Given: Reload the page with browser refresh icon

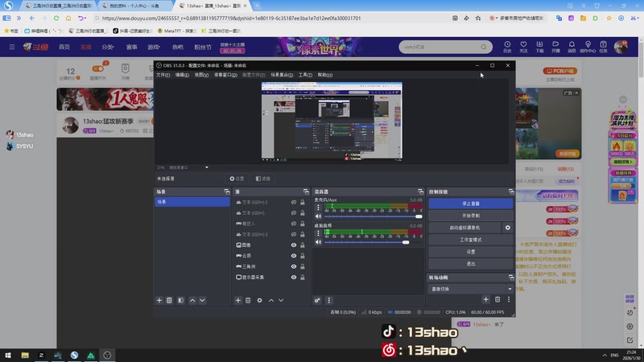Looking at the screenshot, I should click(x=56, y=18).
